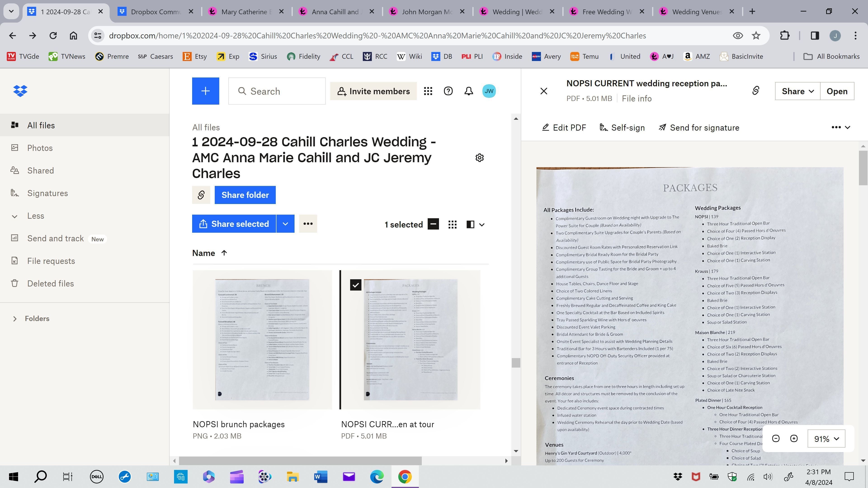Deselect the NOPSI CURRENT file checkbox
This screenshot has width=868, height=488.
[x=356, y=285]
